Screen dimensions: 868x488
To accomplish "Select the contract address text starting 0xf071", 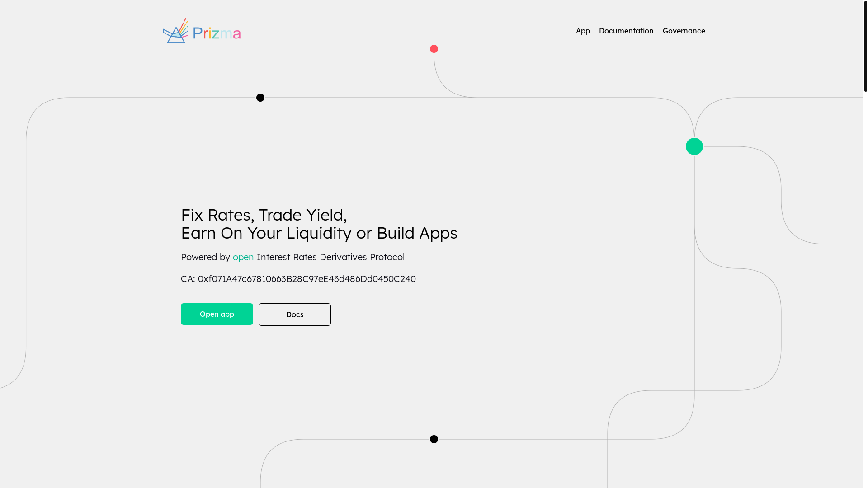I will [x=307, y=279].
